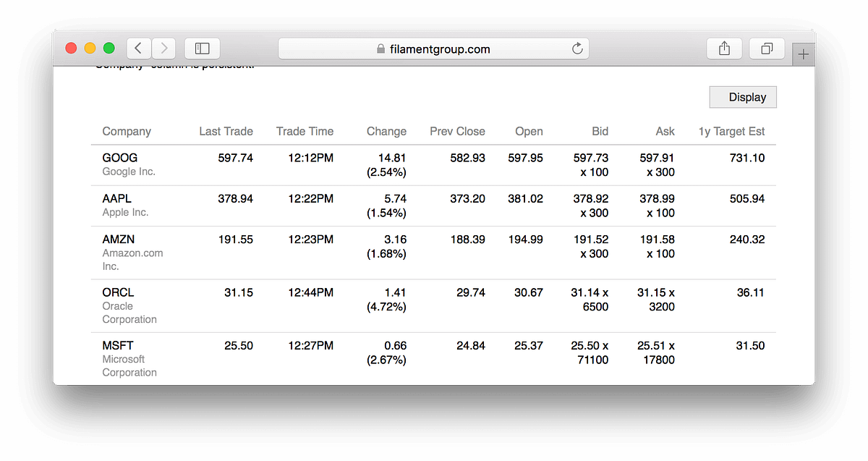This screenshot has height=461, width=868.
Task: Minimize the window with yellow button
Action: pyautogui.click(x=90, y=48)
